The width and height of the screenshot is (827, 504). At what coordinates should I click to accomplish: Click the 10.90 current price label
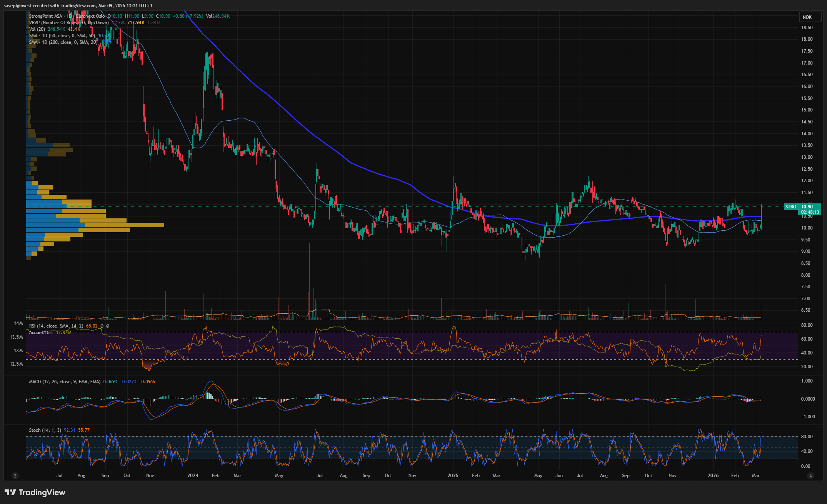(x=807, y=207)
